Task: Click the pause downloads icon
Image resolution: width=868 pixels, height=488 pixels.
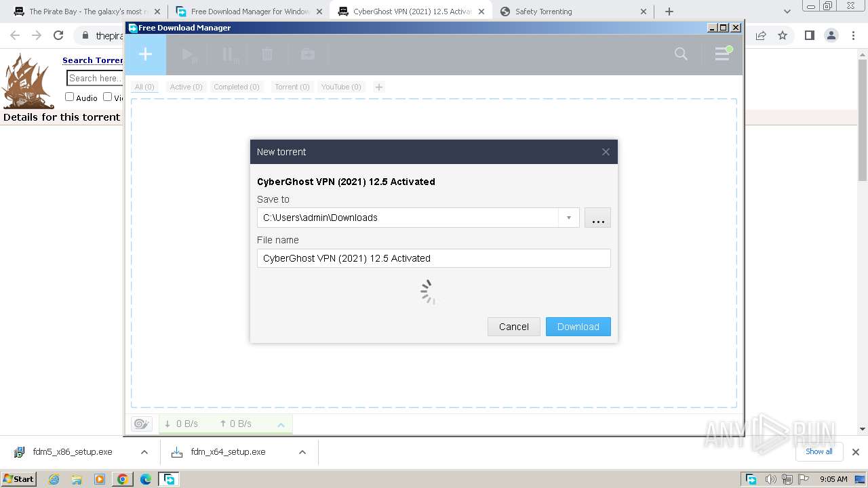Action: pos(231,55)
